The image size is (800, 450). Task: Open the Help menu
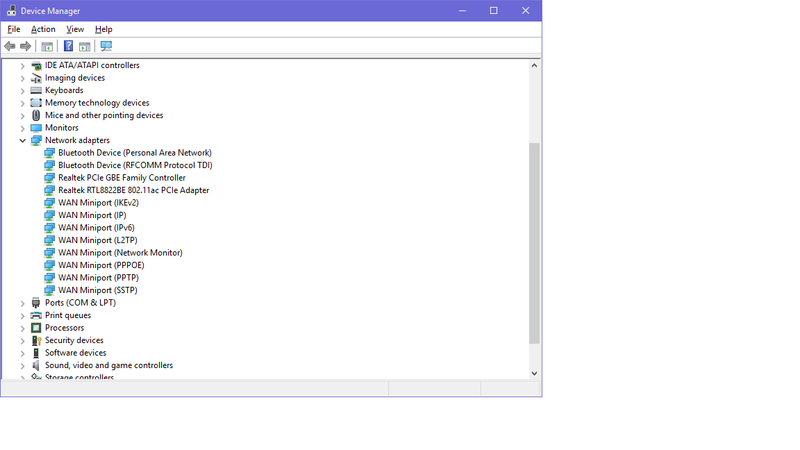coord(104,30)
